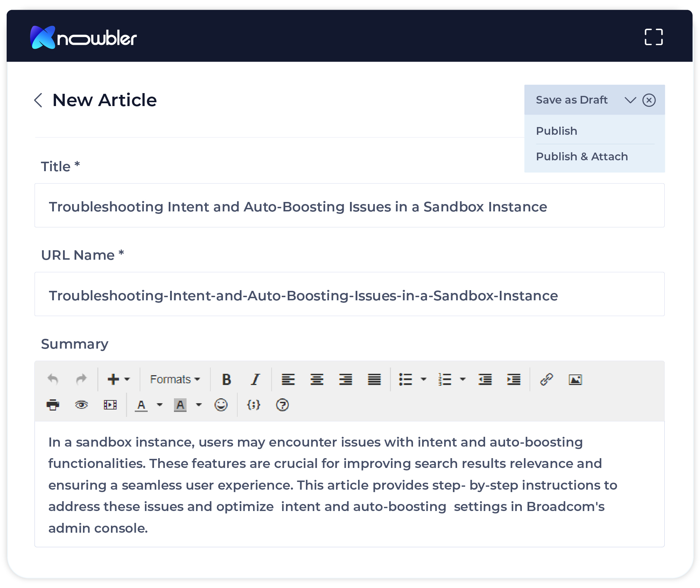This screenshot has width=700, height=588.
Task: Open bullet list style dropdown arrow
Action: [423, 379]
